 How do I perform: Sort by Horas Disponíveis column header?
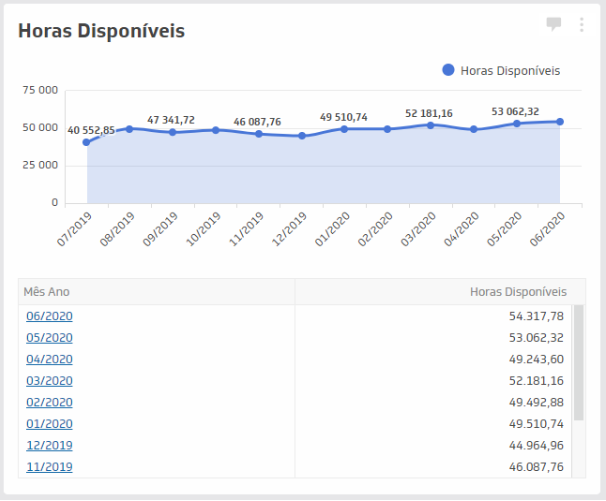tap(518, 292)
